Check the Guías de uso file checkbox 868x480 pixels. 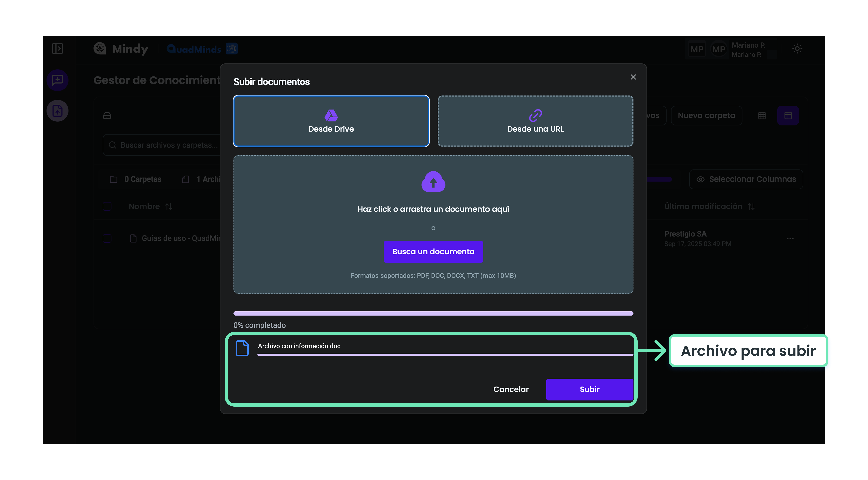(x=107, y=238)
